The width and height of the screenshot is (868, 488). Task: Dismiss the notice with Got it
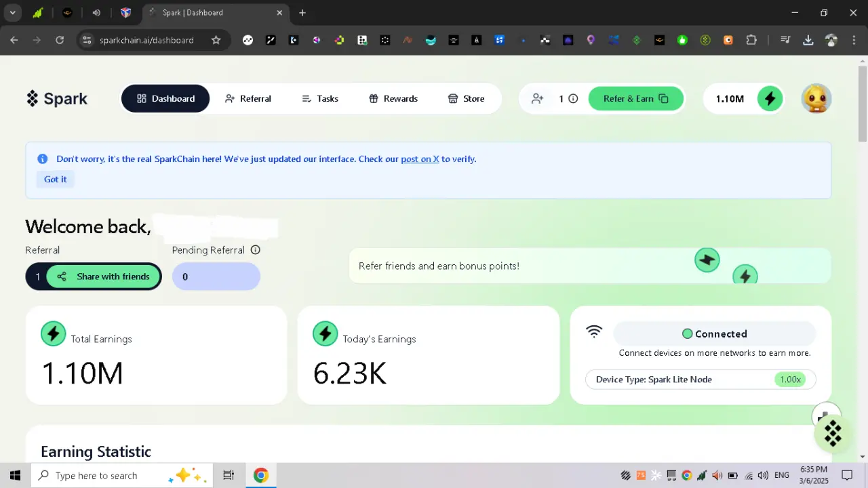click(56, 179)
